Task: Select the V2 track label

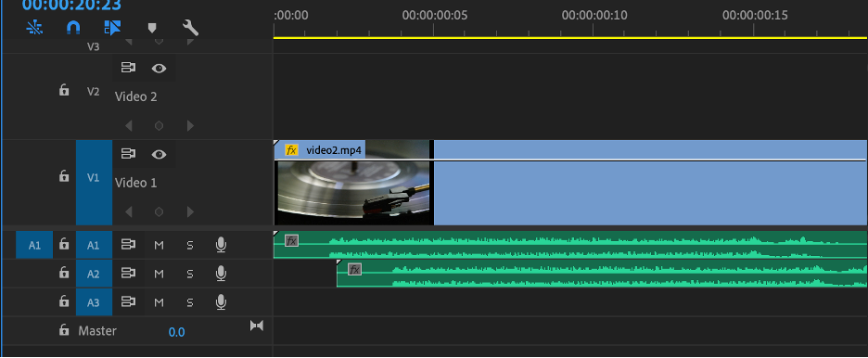Action: [x=94, y=91]
